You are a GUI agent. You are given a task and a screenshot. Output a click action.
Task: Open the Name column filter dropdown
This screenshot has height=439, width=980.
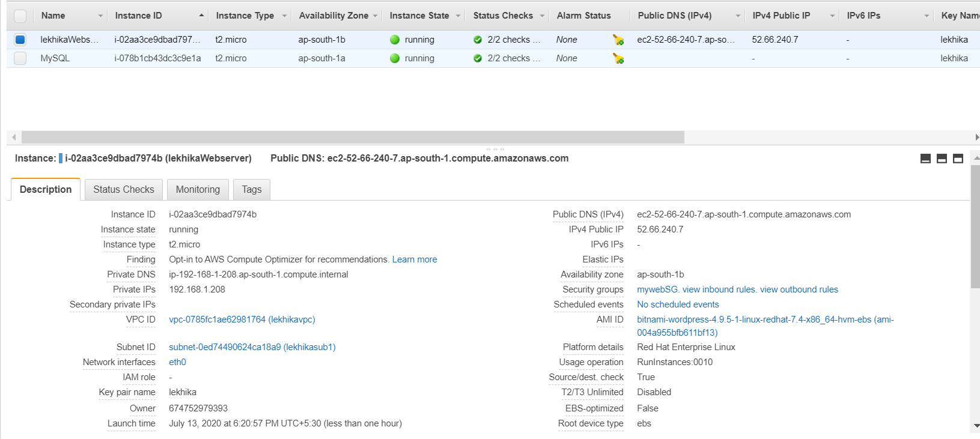(x=100, y=16)
